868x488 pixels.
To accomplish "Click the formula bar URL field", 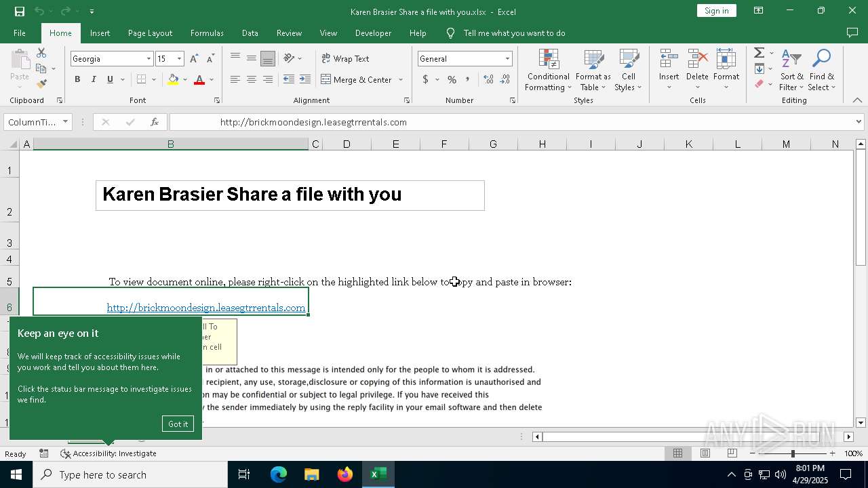I will pyautogui.click(x=511, y=122).
